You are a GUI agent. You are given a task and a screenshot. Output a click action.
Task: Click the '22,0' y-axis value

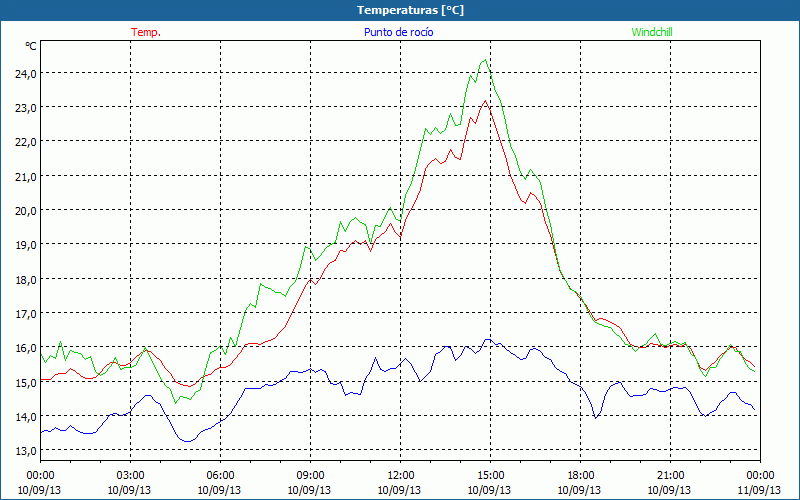point(26,142)
